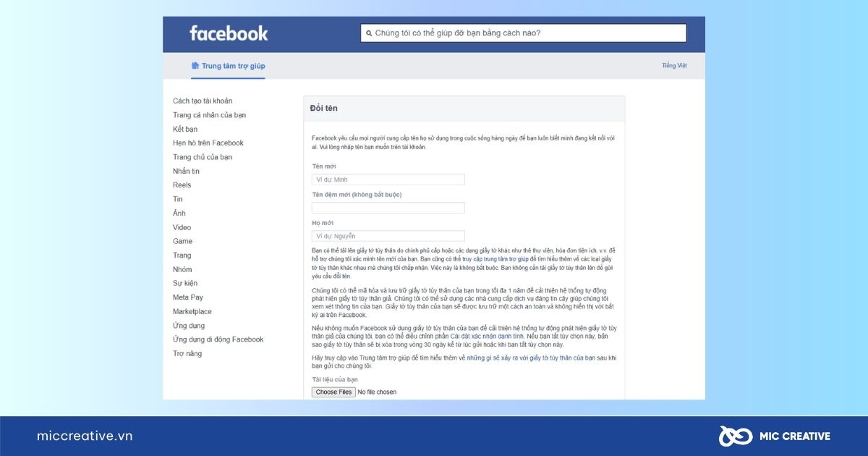Open the Reels help topic

182,185
